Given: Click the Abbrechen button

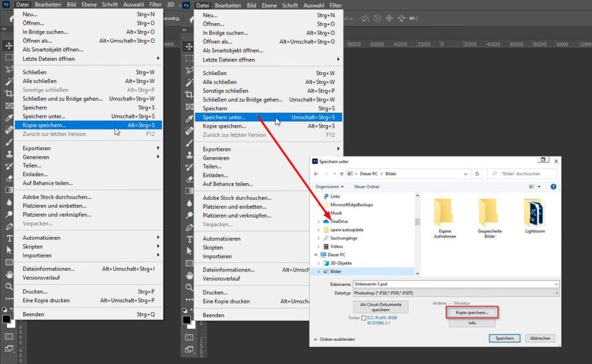Looking at the screenshot, I should point(540,338).
